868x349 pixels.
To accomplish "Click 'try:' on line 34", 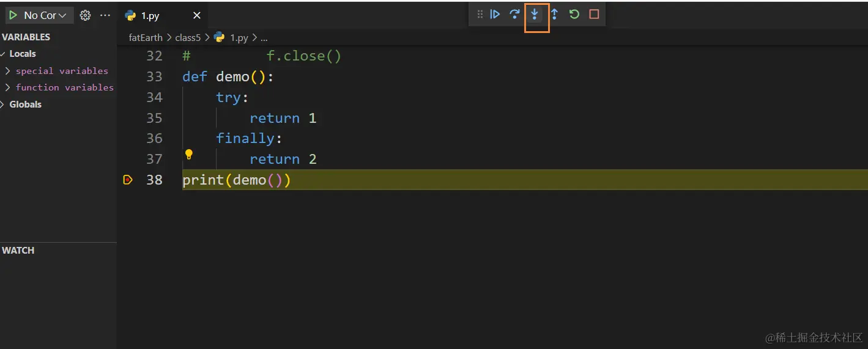I will (x=232, y=97).
